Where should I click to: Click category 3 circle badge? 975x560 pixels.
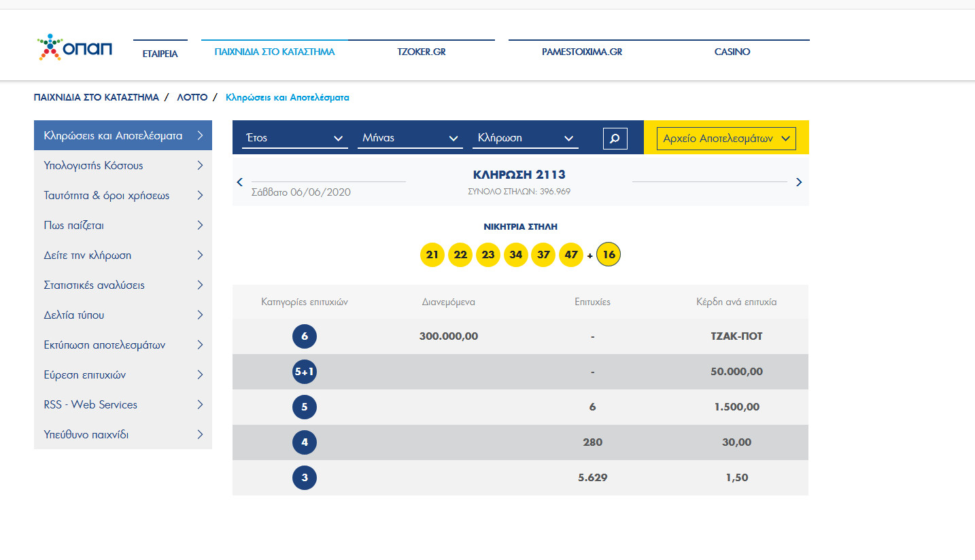click(305, 478)
